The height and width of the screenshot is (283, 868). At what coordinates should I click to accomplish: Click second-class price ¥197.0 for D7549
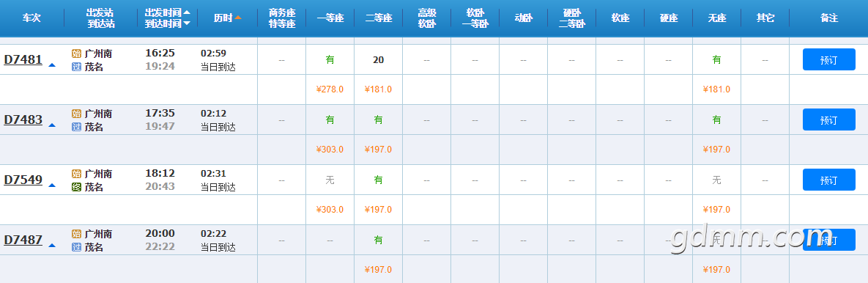pyautogui.click(x=379, y=210)
